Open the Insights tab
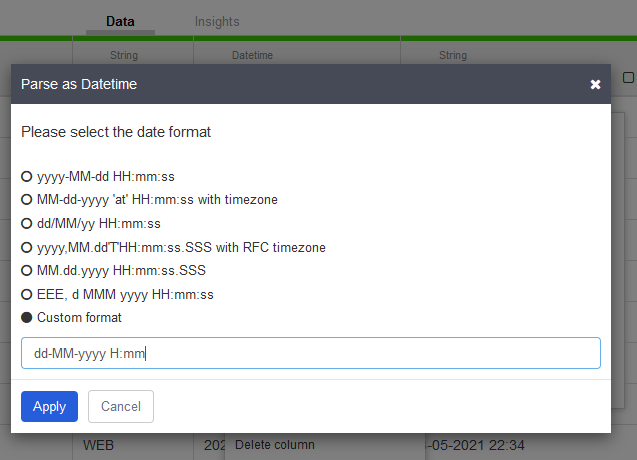 pyautogui.click(x=217, y=22)
